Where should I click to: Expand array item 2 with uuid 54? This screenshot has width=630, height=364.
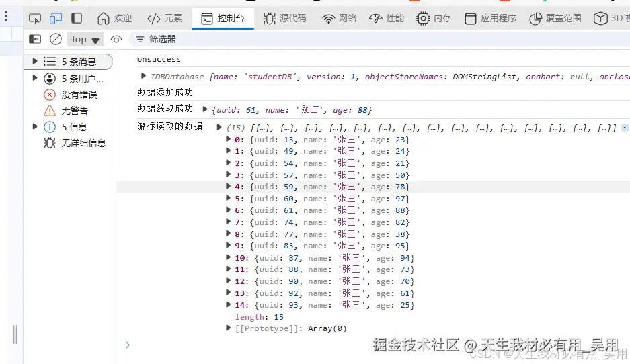tap(228, 162)
